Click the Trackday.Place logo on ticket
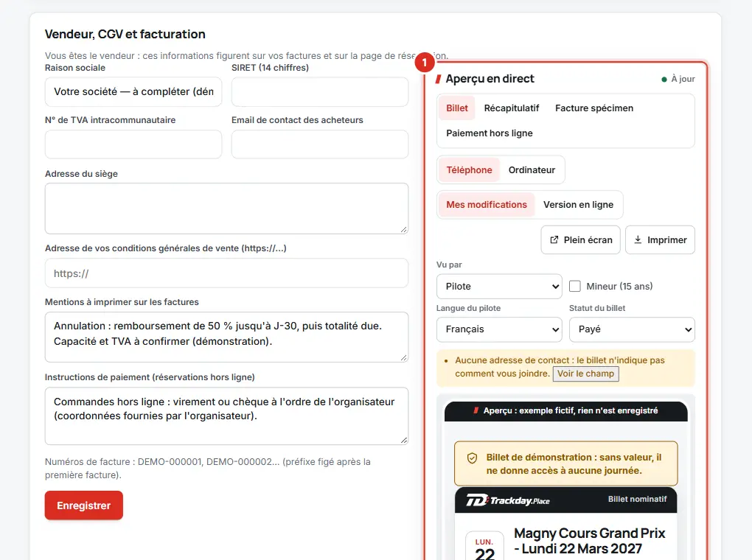Screen dimensions: 752x560 (x=508, y=500)
